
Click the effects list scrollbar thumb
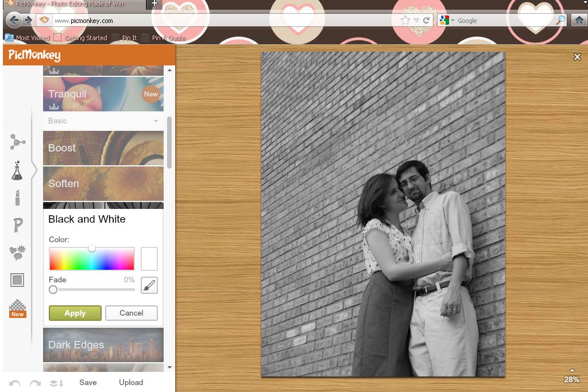click(169, 142)
